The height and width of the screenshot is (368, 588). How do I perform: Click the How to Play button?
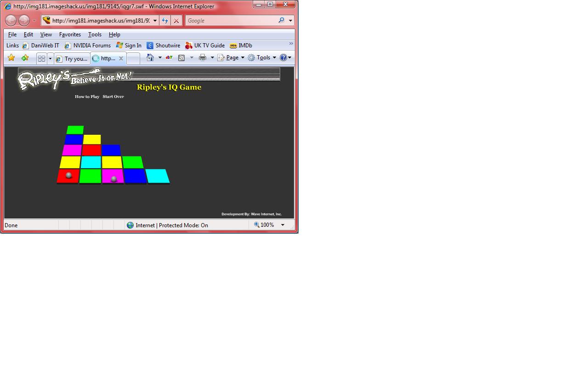pos(87,97)
